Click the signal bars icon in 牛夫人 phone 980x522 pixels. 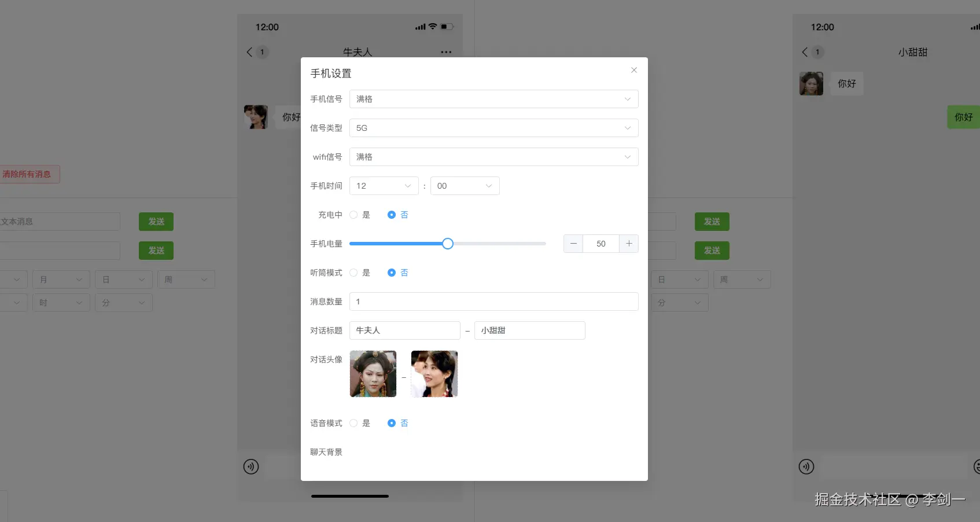tap(421, 27)
